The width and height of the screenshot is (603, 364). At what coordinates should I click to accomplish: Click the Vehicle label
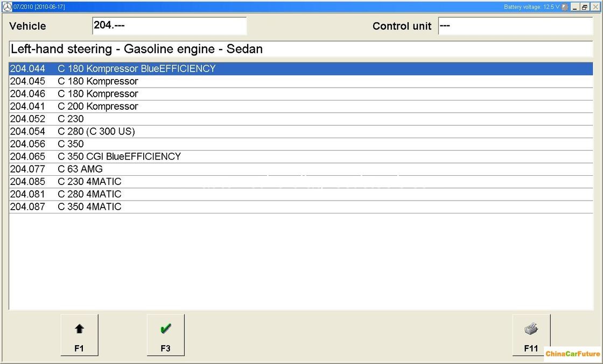point(27,26)
